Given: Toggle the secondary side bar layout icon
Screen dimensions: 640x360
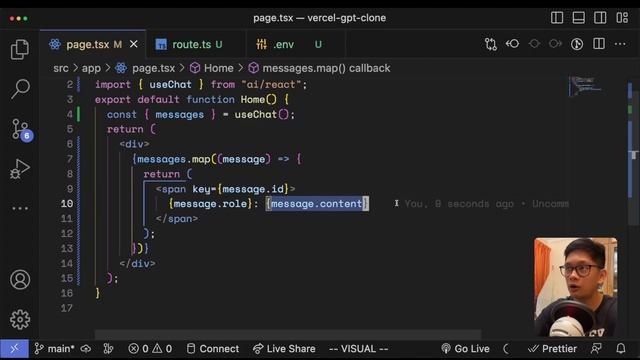Looking at the screenshot, I should (x=600, y=18).
